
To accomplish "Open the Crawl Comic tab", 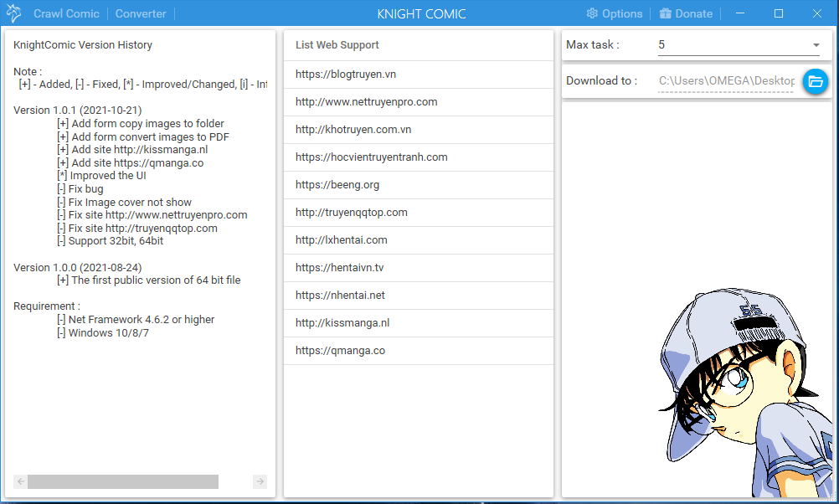I will 66,13.
